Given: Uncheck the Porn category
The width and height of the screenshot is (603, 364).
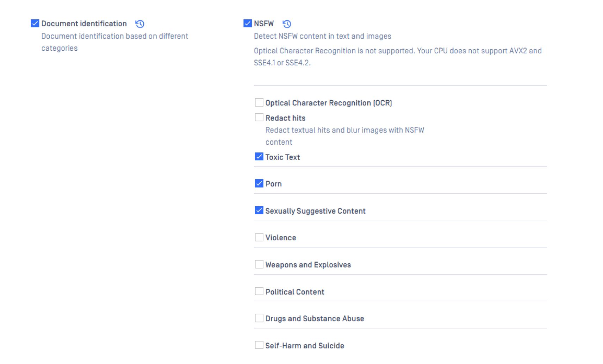Looking at the screenshot, I should coord(259,183).
